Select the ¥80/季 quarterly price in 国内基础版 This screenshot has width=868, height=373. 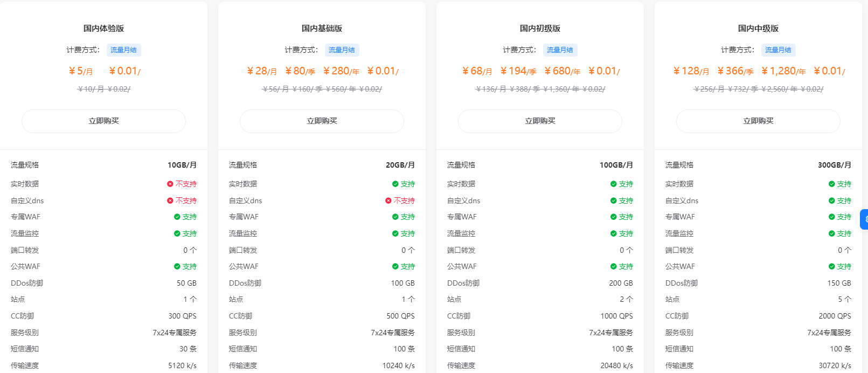[x=300, y=71]
